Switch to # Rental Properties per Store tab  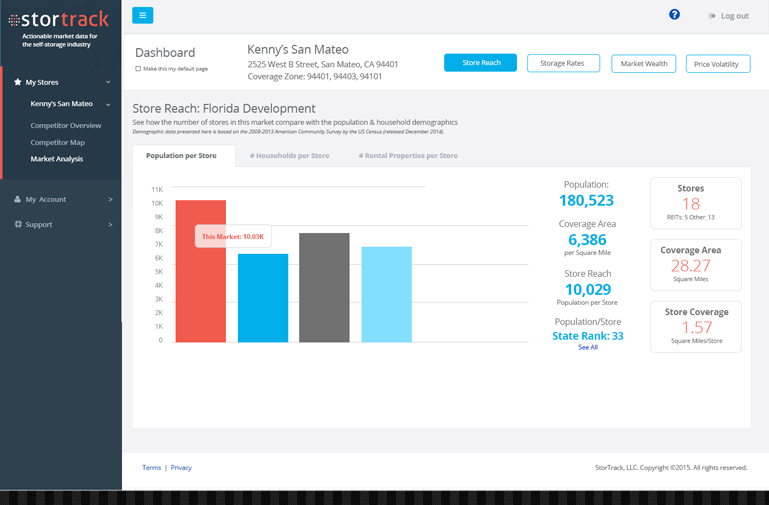408,156
